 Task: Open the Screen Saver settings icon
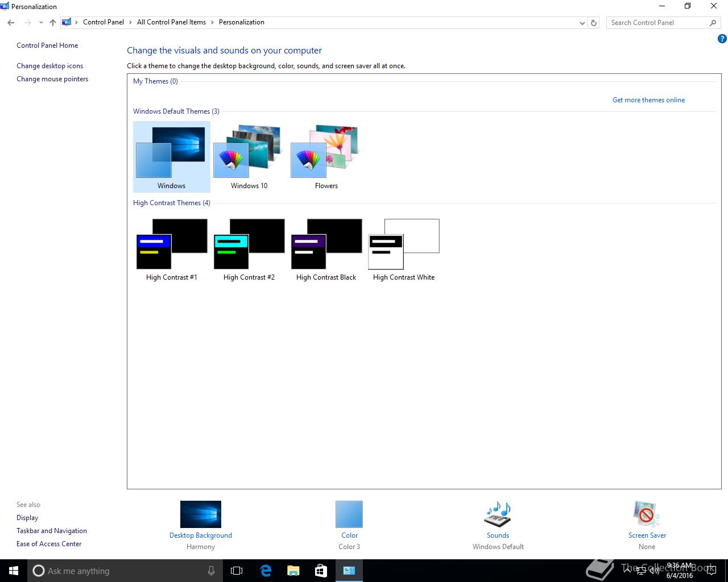[647, 514]
